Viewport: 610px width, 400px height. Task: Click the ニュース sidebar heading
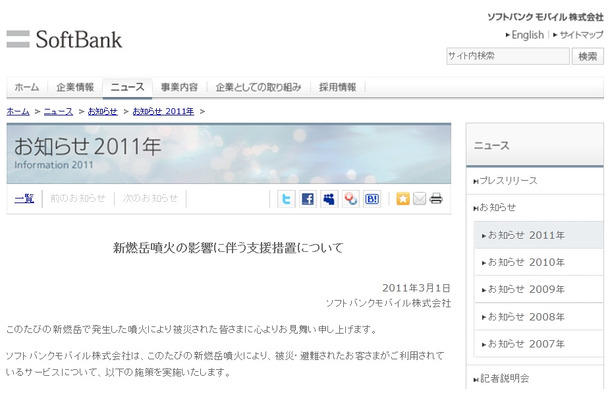coord(535,146)
